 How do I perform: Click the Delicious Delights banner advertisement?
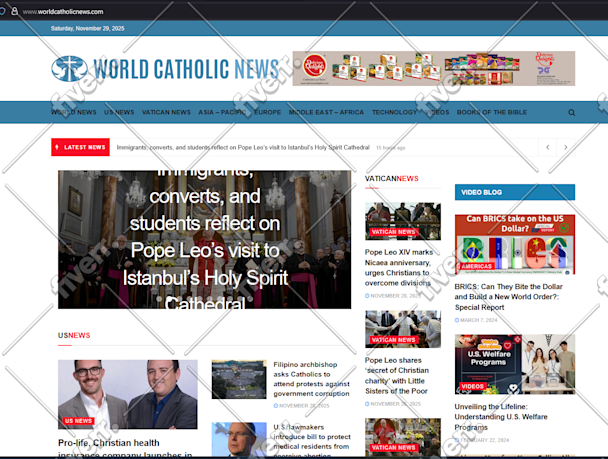click(434, 68)
